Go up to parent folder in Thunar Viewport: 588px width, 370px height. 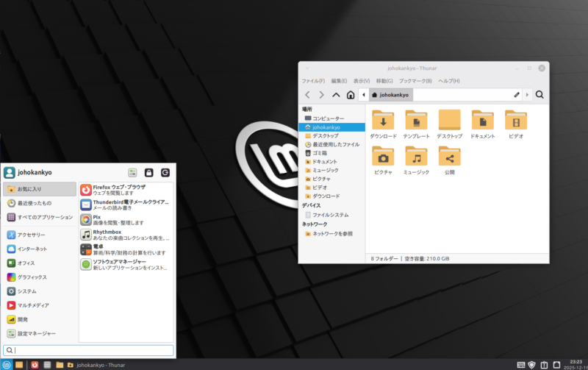pos(336,95)
